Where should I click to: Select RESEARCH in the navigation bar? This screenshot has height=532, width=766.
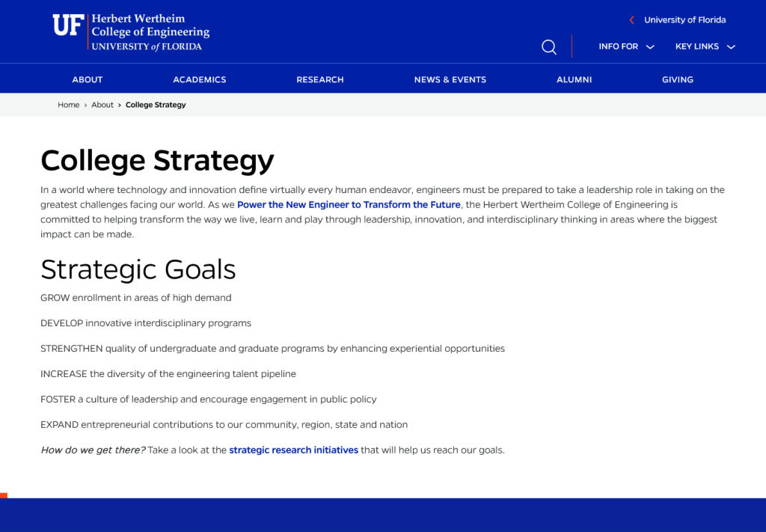(x=319, y=79)
